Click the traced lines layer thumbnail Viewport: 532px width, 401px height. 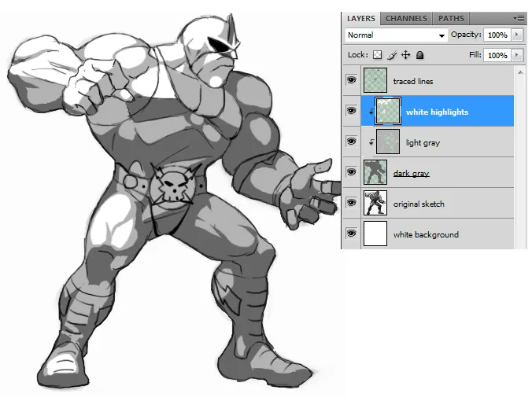375,80
